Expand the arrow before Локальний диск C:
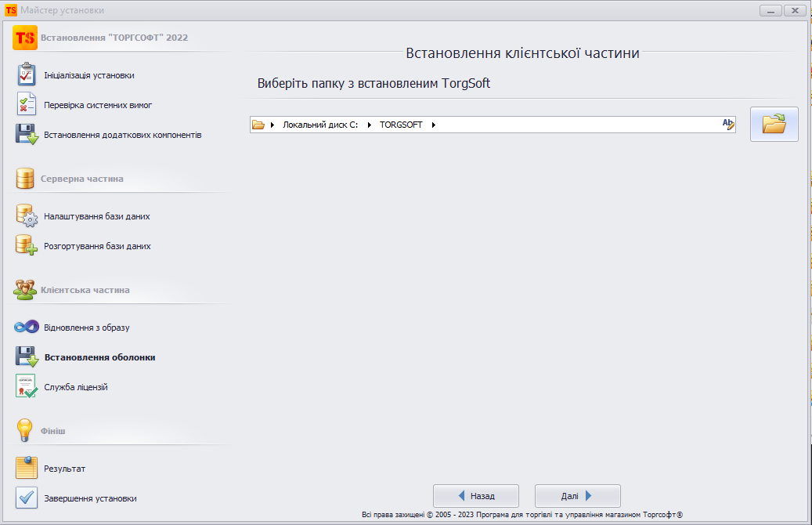812x525 pixels. [x=272, y=125]
